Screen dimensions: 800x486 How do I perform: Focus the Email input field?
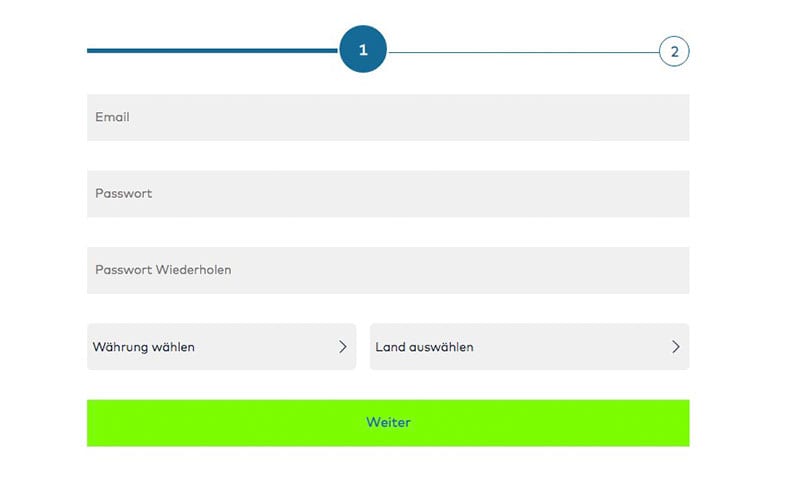pyautogui.click(x=388, y=117)
